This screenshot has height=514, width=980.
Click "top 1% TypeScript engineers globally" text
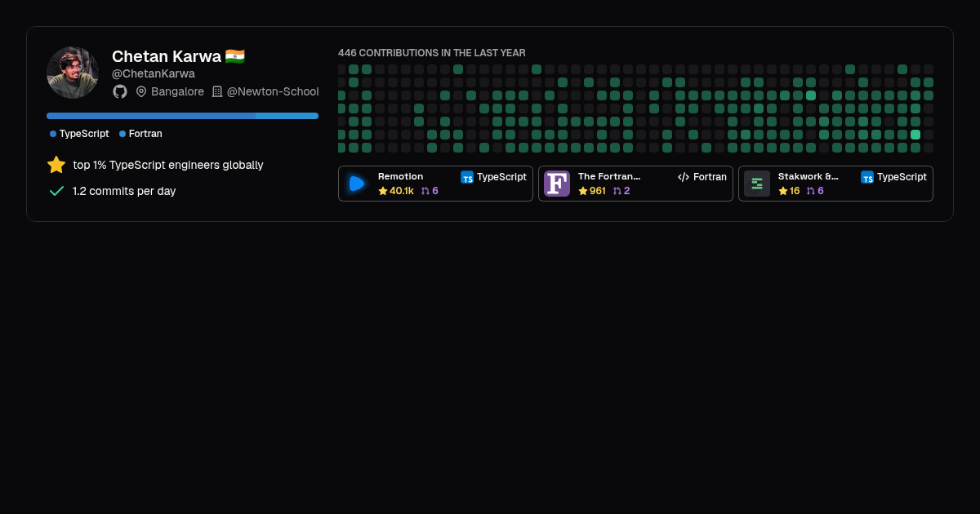click(x=168, y=165)
